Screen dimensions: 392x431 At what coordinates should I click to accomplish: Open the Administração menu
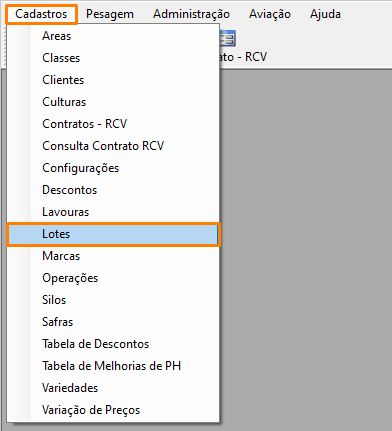(x=191, y=14)
